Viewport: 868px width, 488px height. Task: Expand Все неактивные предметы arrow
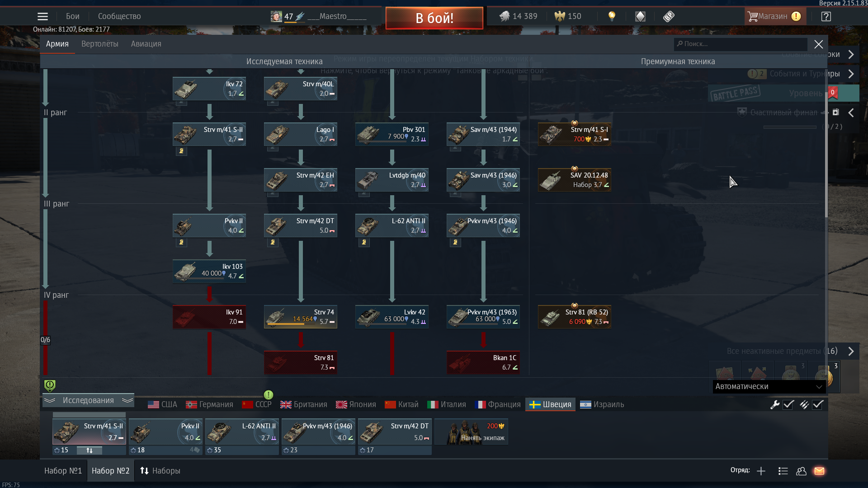pyautogui.click(x=851, y=352)
